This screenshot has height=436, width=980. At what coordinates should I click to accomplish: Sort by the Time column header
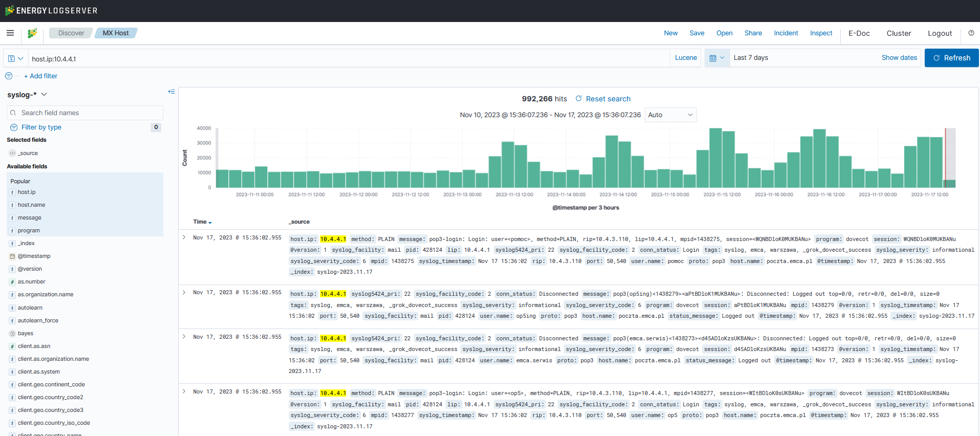coord(202,222)
